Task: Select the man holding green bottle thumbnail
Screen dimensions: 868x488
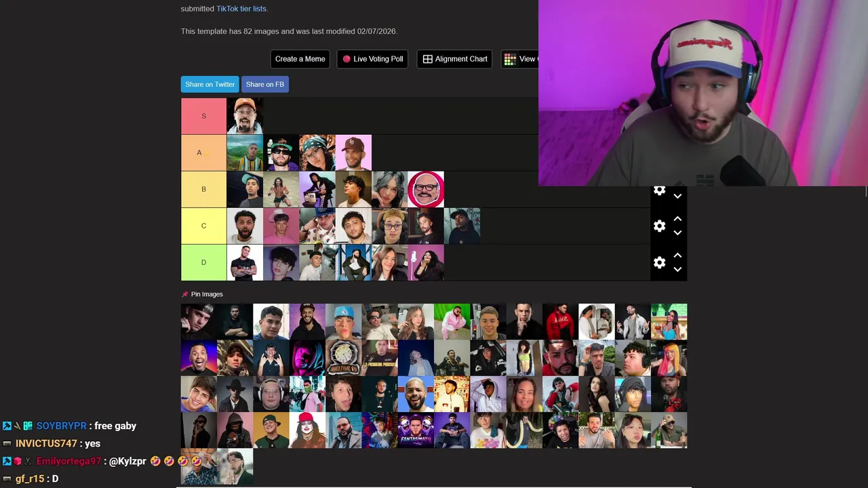Action: [x=669, y=430]
